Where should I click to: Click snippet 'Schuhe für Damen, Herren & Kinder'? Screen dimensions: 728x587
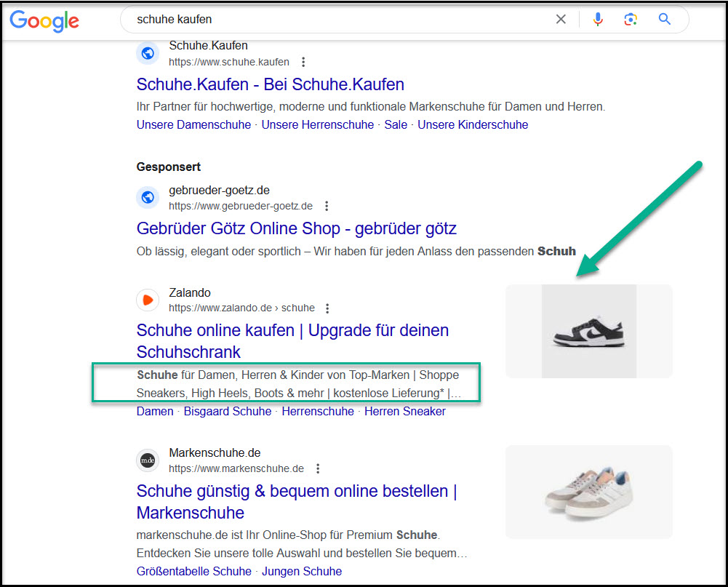298,383
